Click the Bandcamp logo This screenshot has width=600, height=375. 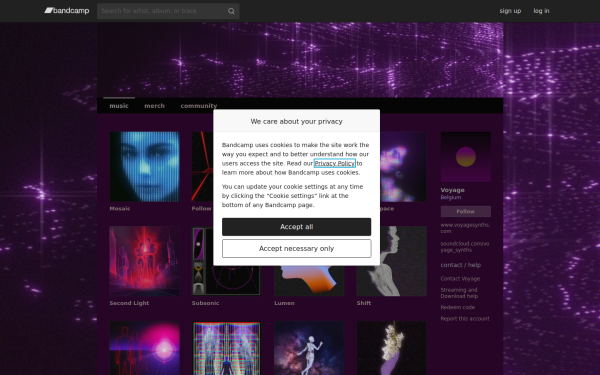67,11
